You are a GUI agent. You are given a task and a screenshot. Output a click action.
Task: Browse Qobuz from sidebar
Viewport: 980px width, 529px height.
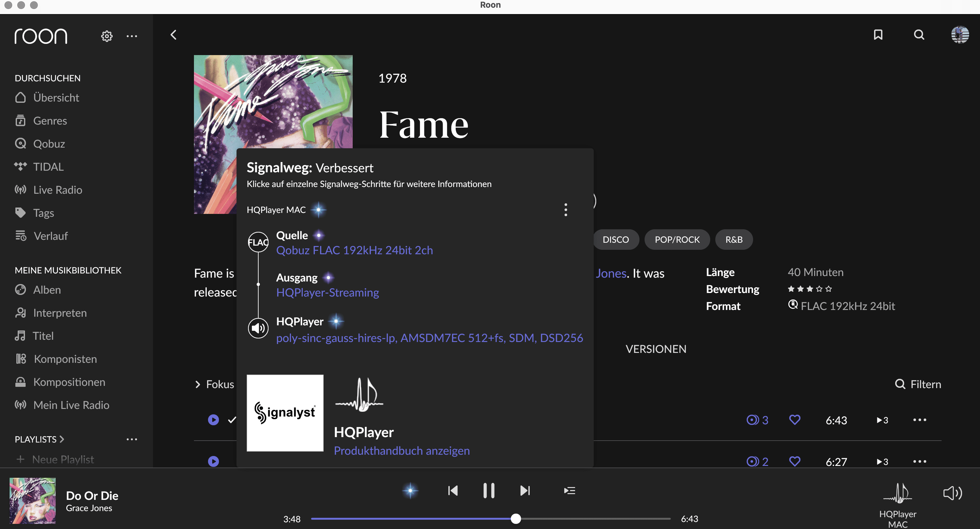coord(40,144)
